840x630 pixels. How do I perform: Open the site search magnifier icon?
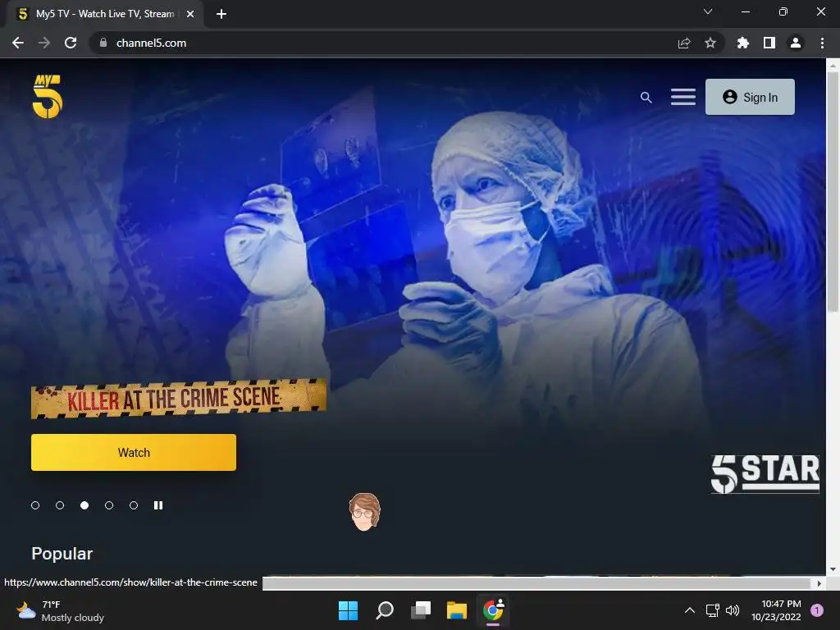(x=646, y=98)
